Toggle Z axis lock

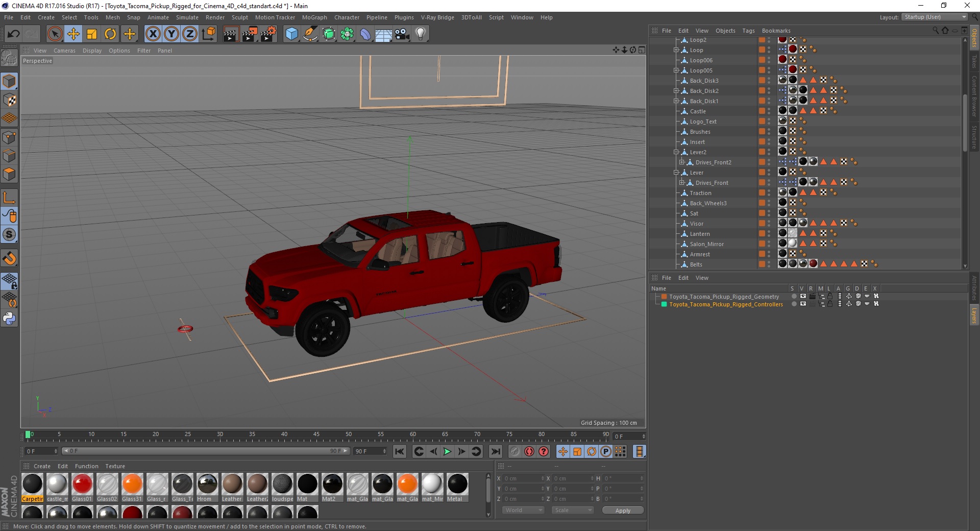click(190, 34)
